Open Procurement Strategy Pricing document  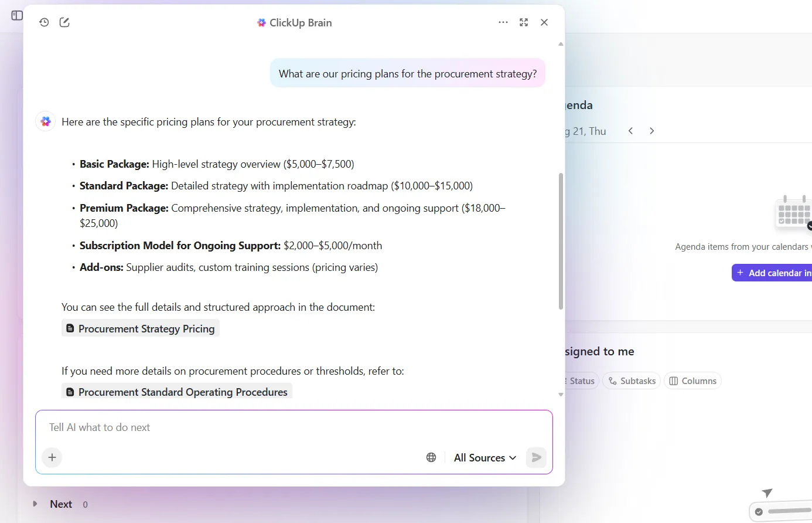[141, 328]
